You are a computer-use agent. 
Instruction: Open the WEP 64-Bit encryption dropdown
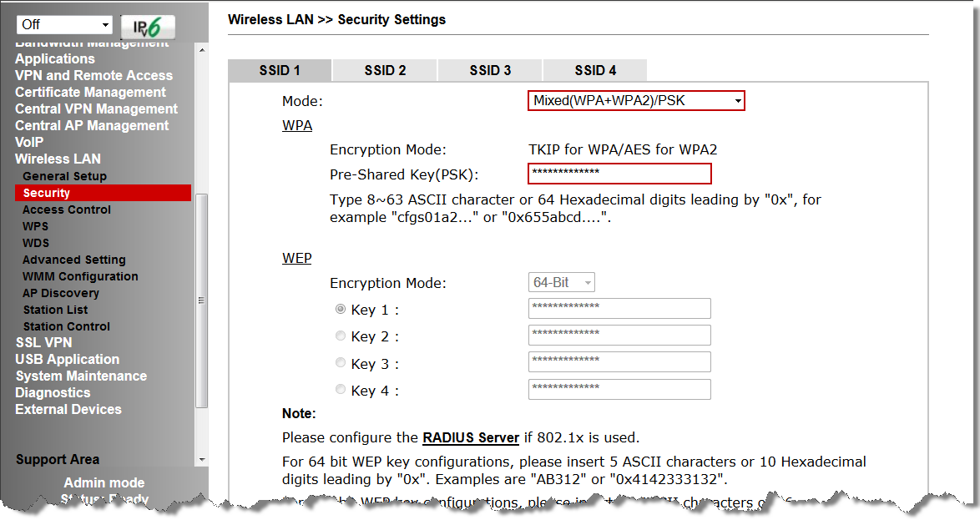pyautogui.click(x=561, y=282)
